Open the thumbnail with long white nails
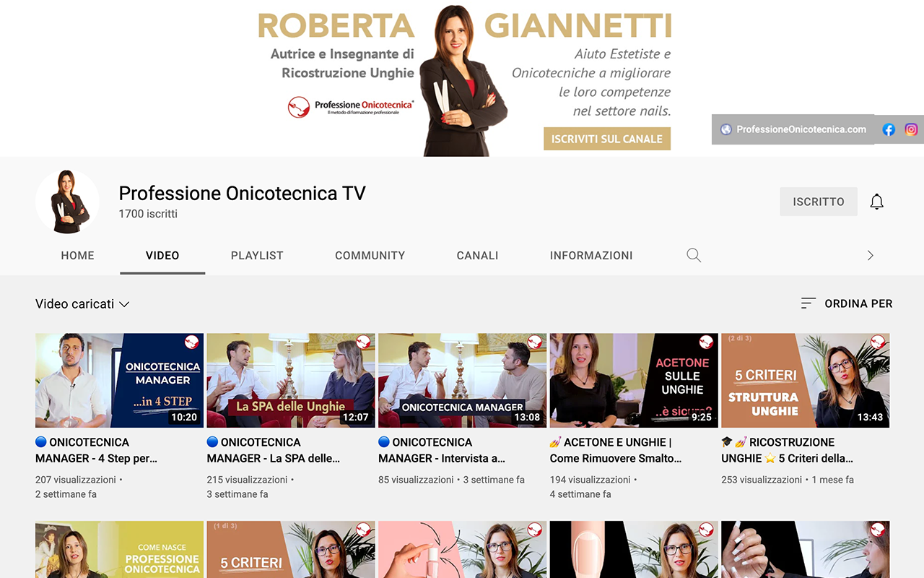The image size is (924, 578). point(806,550)
